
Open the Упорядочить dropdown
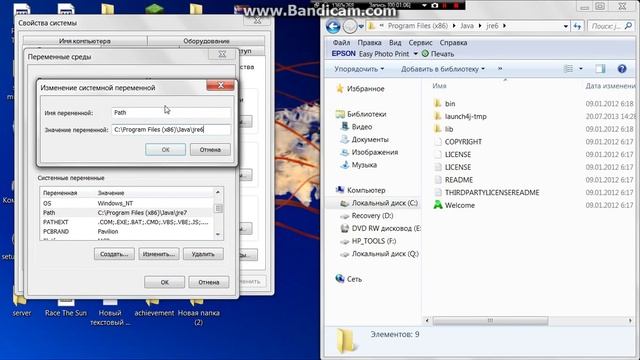[359, 69]
